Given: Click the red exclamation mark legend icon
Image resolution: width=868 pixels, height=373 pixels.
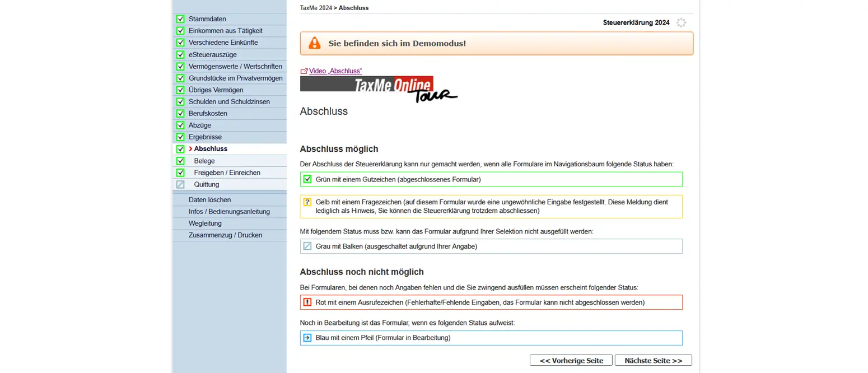Looking at the screenshot, I should 307,302.
